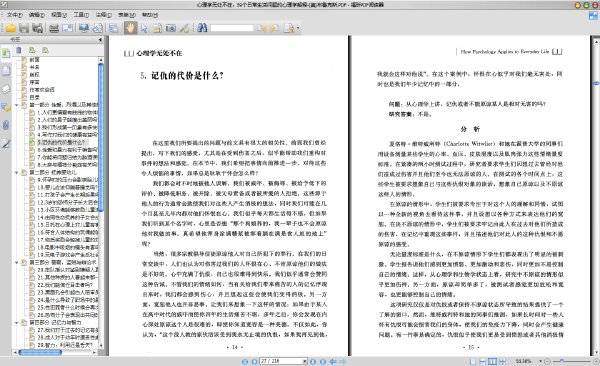
Task: Click the find next icon after the search box
Action: (275, 28)
